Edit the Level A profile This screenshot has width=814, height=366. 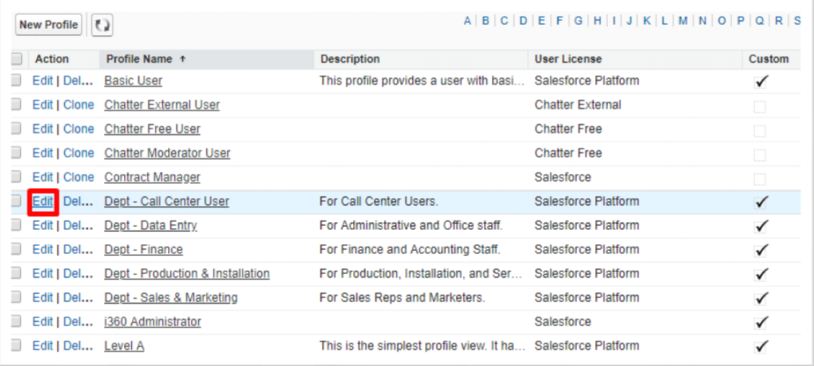pos(43,346)
